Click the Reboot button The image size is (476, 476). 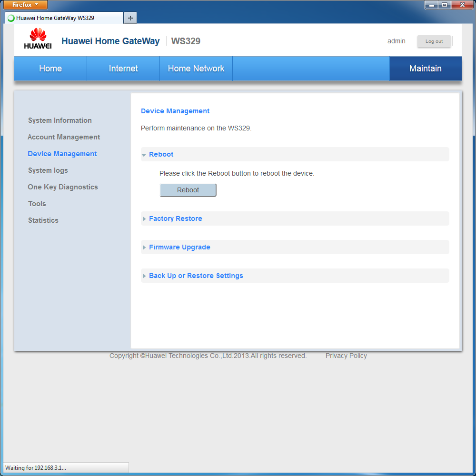188,190
